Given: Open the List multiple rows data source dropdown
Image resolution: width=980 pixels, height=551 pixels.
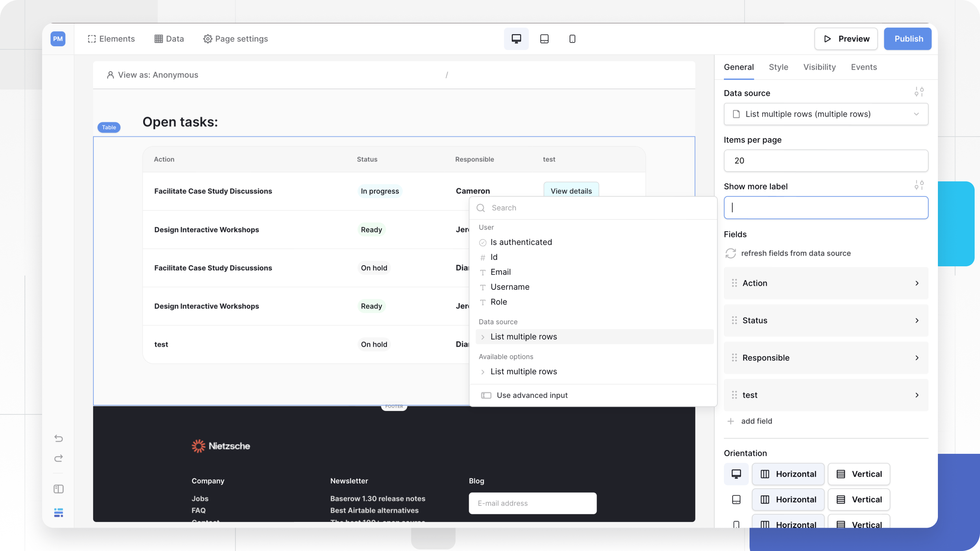Looking at the screenshot, I should (825, 114).
